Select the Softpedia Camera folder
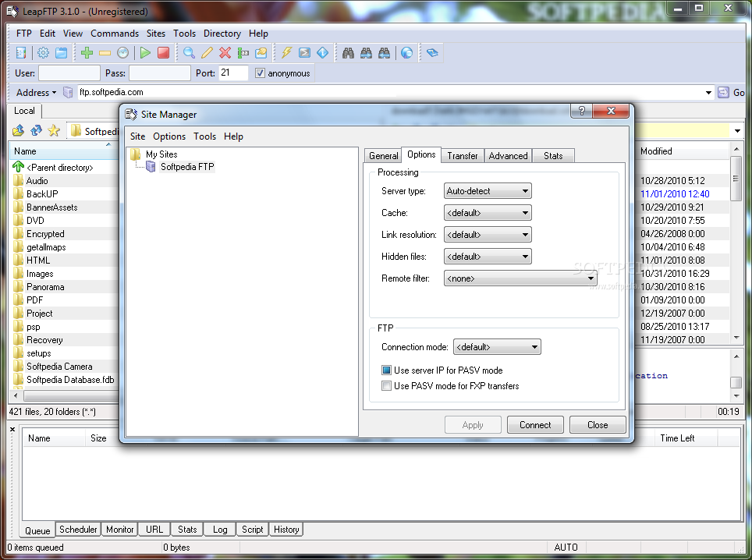Viewport: 752px width, 560px height. pyautogui.click(x=59, y=367)
